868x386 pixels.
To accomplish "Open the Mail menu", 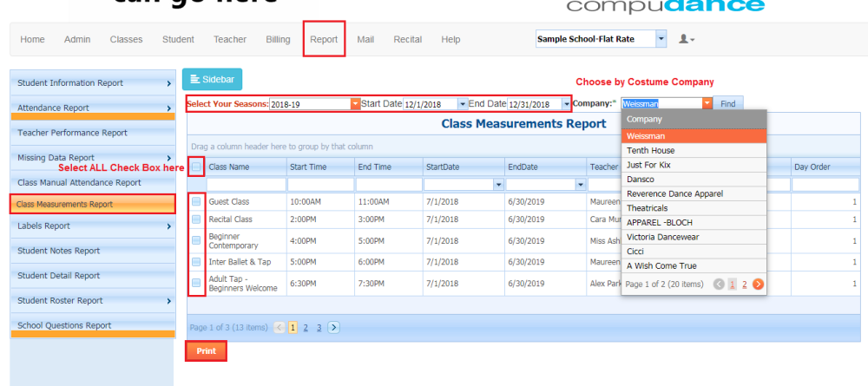I will [x=365, y=39].
